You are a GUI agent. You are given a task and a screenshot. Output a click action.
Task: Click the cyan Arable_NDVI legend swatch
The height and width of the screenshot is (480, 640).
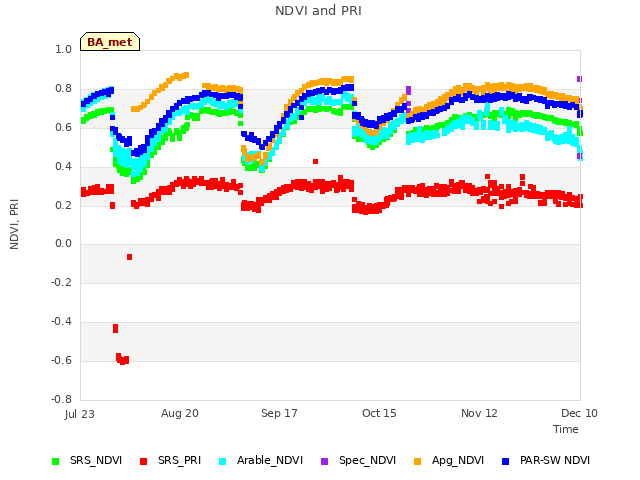click(x=222, y=461)
